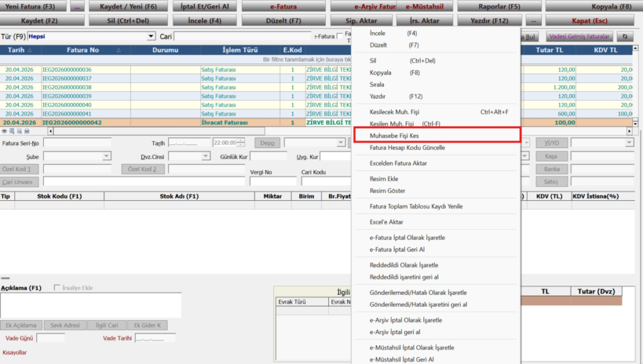Click the e-Fatura toolbar button
Viewport: 643px width, 364px height.
283,6
